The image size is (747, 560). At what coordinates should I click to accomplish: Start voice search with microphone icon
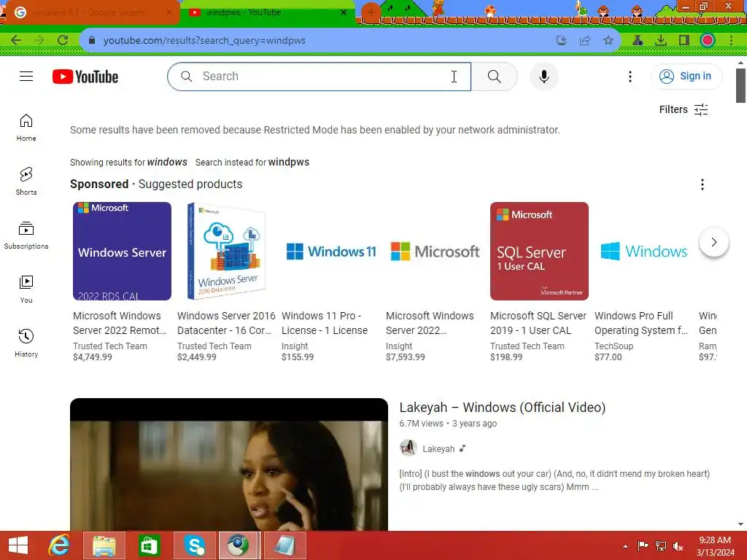pyautogui.click(x=543, y=76)
